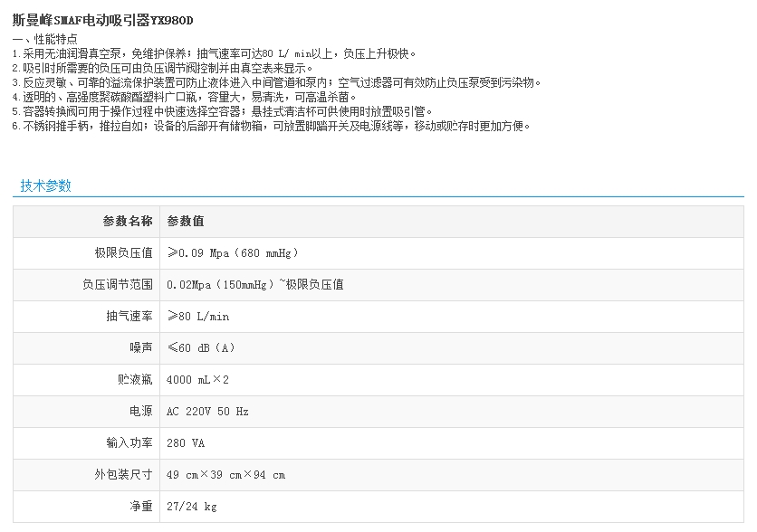Viewport: 757px width, 532px height.
Task: Click the AC 220V 50 Hz value
Action: 207,411
